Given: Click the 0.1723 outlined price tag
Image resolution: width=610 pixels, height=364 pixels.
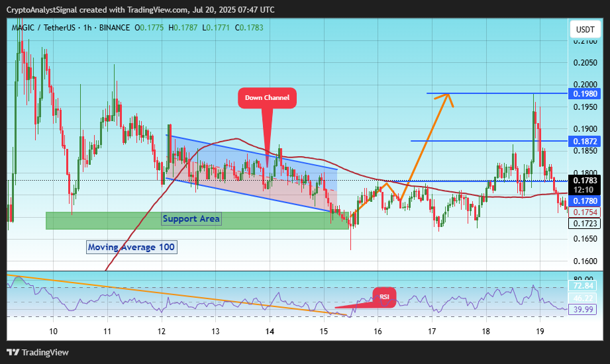Looking at the screenshot, I should 584,223.
